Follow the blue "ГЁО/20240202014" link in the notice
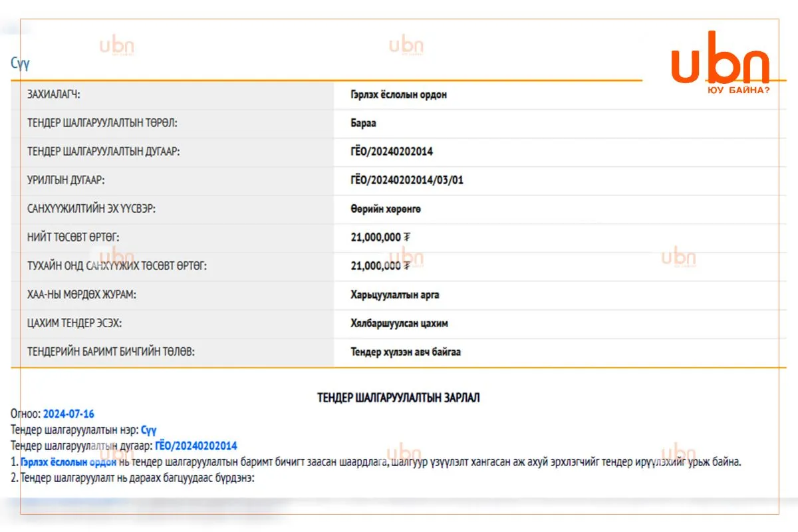 pyautogui.click(x=196, y=446)
